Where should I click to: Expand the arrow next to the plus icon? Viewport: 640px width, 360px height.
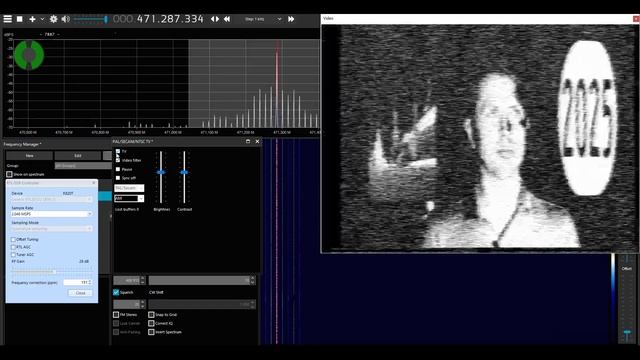pos(42,19)
